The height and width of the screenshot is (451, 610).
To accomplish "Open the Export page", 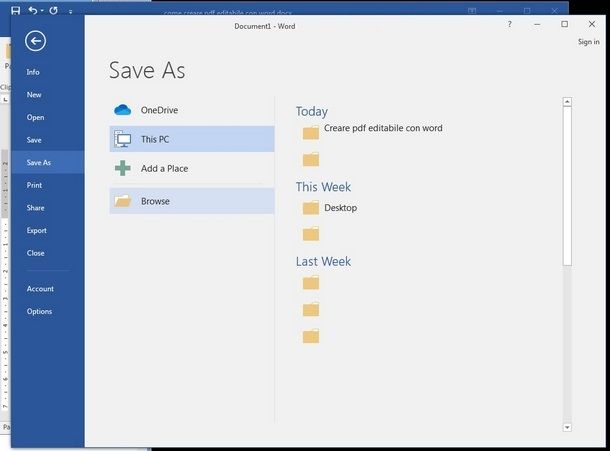I will (37, 230).
